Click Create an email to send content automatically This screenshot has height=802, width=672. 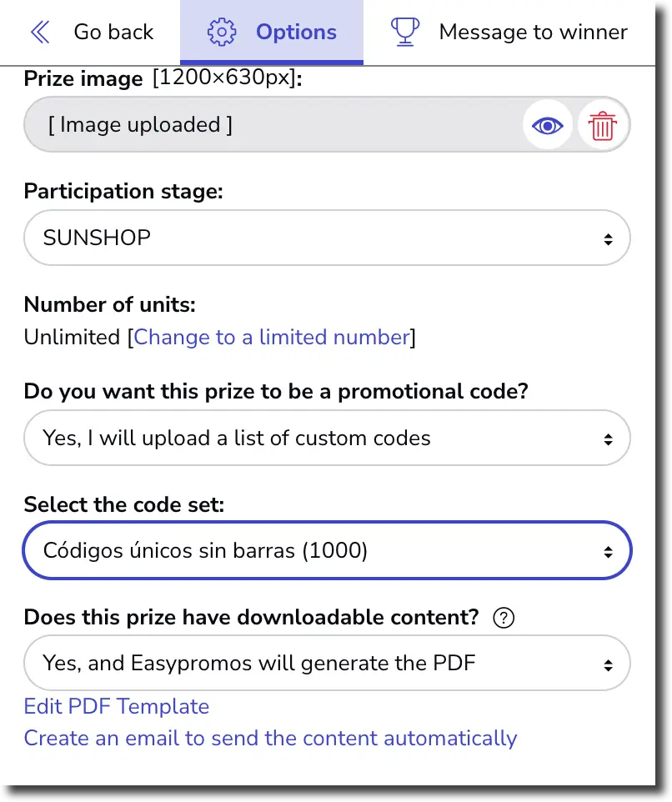pyautogui.click(x=269, y=739)
